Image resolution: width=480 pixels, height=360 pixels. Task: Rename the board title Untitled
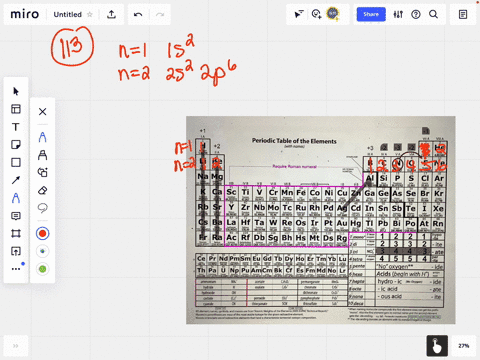[x=67, y=14]
